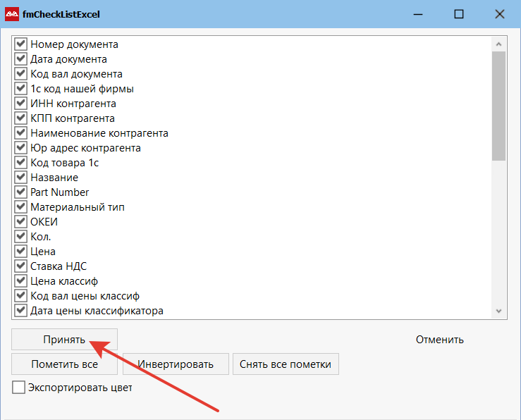Viewport: 521px width, 420px height.
Task: Select the Материальный тип list item
Action: pyautogui.click(x=78, y=207)
